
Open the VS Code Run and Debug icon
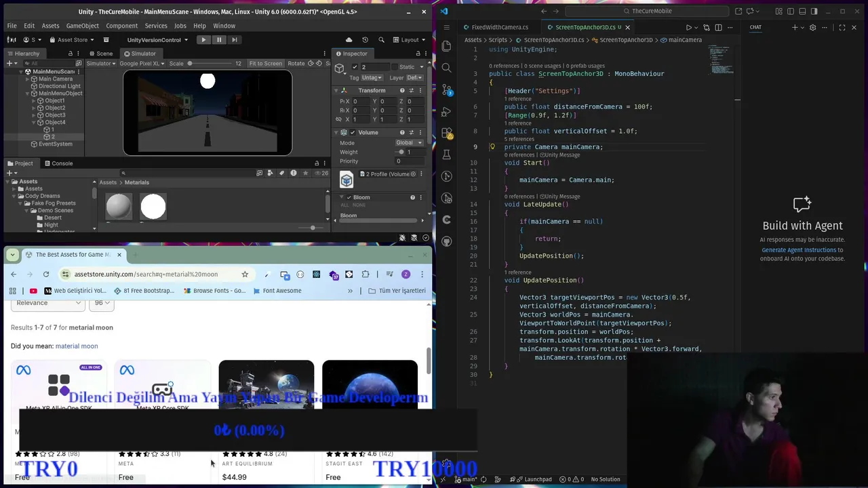pos(446,111)
